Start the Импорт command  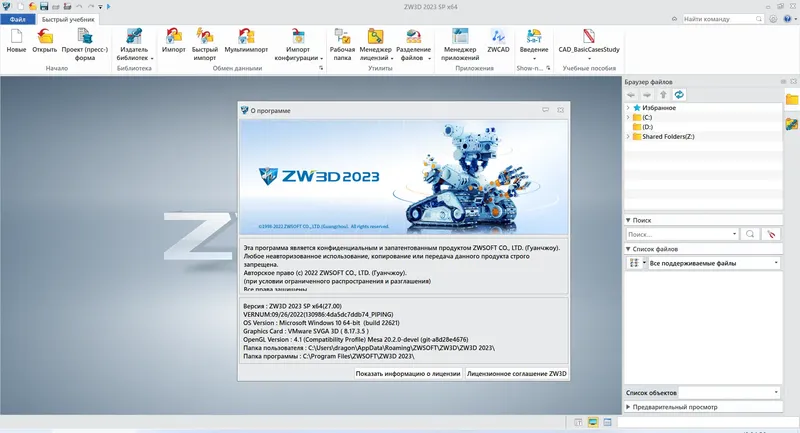173,41
